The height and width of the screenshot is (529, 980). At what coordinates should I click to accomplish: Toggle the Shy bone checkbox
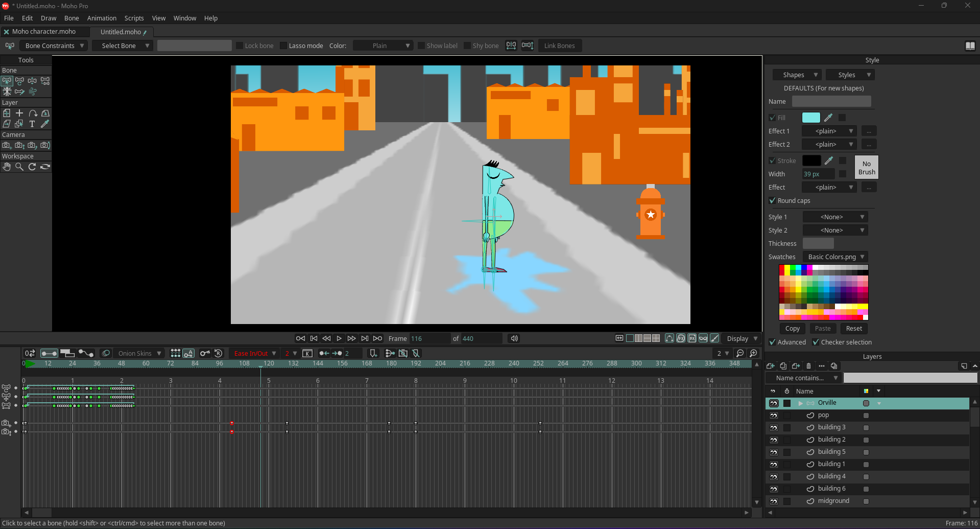(x=467, y=45)
